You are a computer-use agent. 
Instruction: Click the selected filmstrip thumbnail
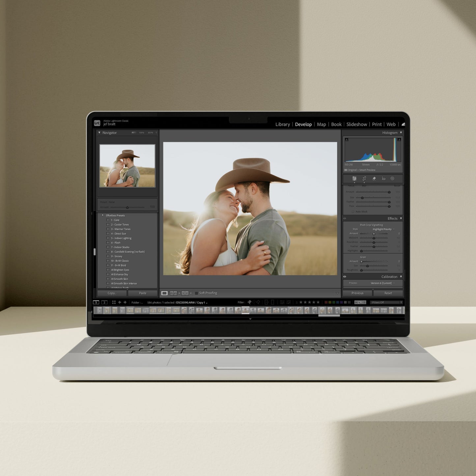coord(245,310)
